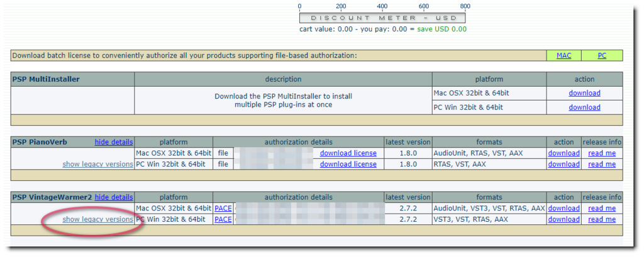Hide details for PSP VintageWarmer2
Screen dimensions: 644x257
coord(114,197)
